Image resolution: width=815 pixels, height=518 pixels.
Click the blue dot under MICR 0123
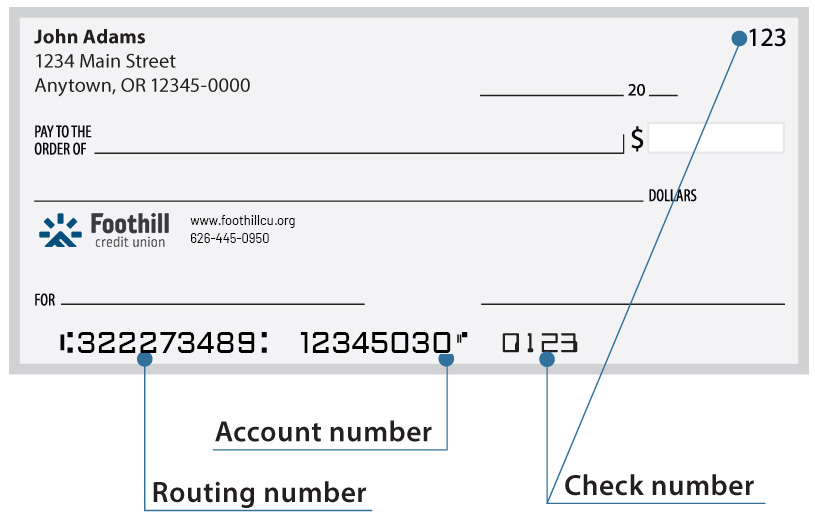pos(547,359)
